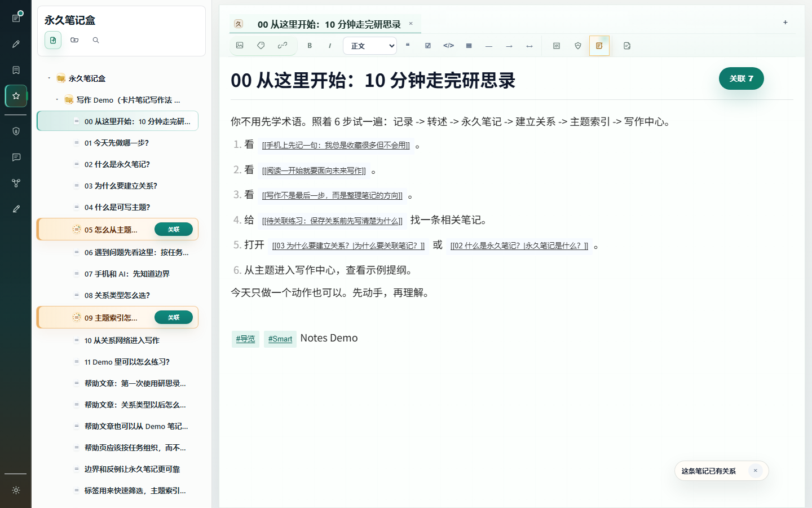Toggle the highlighted orange note panel icon
812x508 pixels.
pos(599,46)
